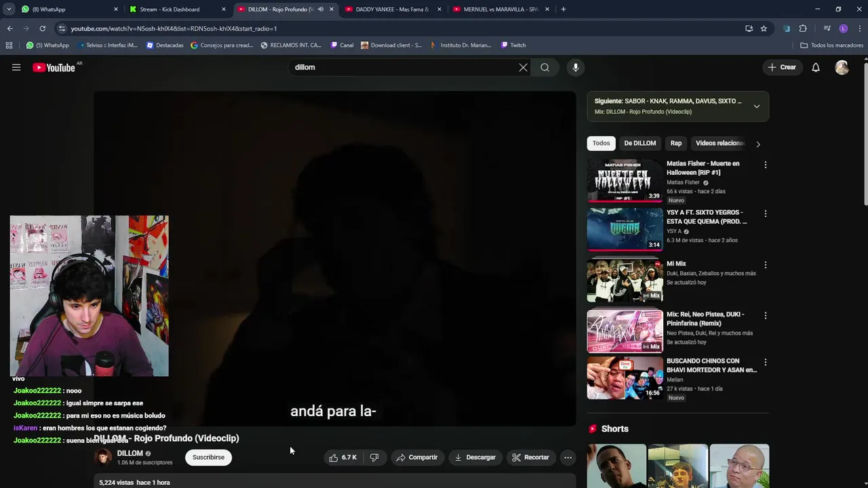
Task: Open browser extensions puzzle icon
Action: point(803,28)
